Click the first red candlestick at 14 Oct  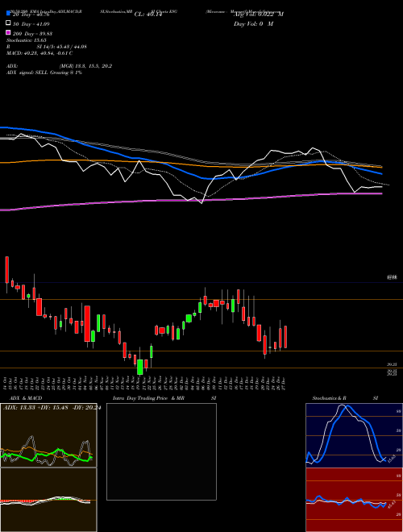point(6,270)
